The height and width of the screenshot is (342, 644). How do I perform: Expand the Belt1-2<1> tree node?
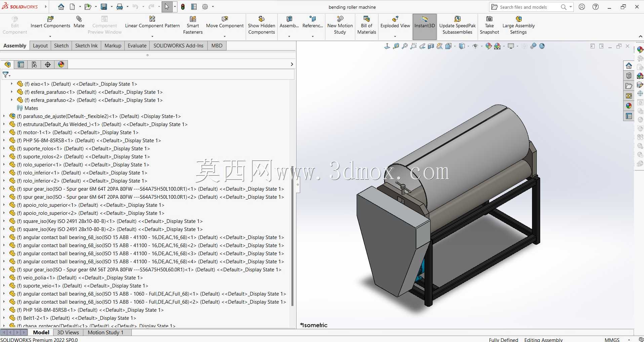(x=4, y=318)
